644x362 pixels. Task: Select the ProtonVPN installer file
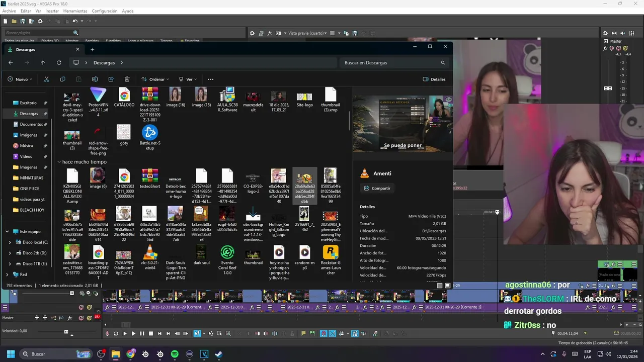[98, 102]
